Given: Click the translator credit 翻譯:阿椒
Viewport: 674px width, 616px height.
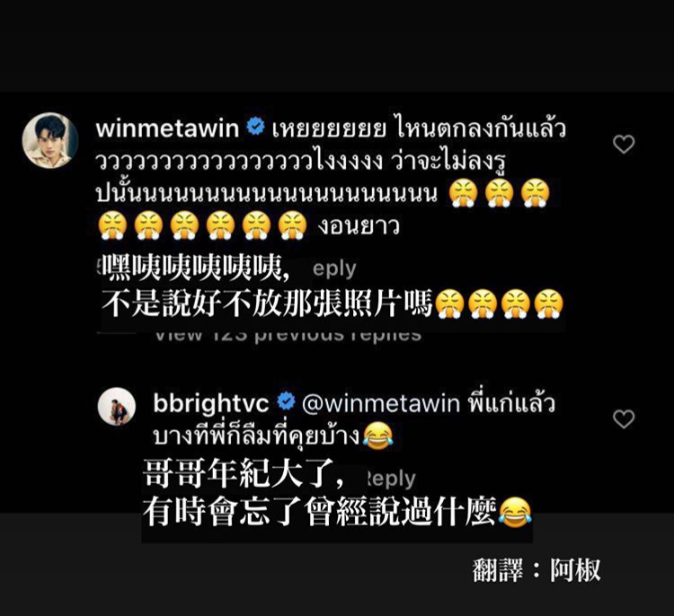Looking at the screenshot, I should coord(536,570).
